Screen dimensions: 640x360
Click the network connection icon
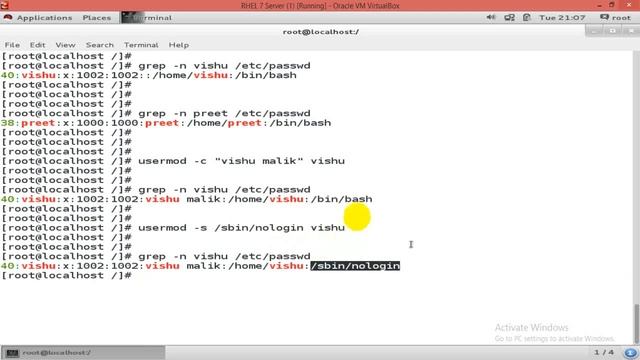509,17
